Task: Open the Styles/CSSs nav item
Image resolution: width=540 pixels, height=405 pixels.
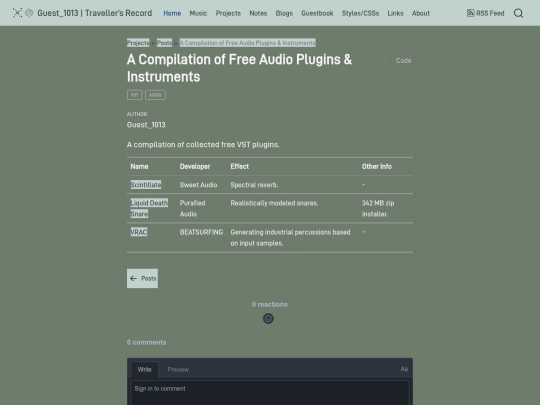Action: point(360,13)
